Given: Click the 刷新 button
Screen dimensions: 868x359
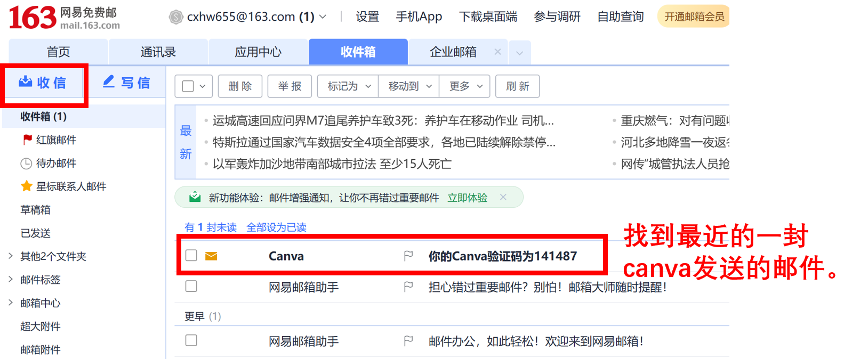Looking at the screenshot, I should click(517, 86).
